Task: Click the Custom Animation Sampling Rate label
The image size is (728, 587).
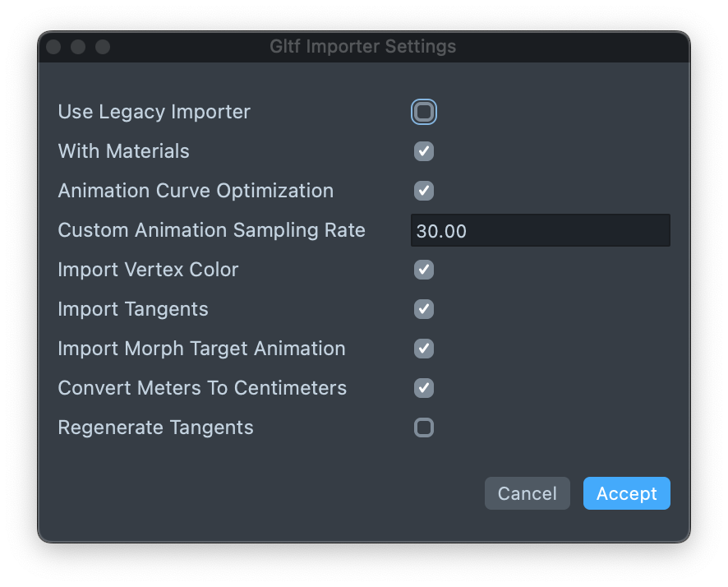Action: pos(211,230)
